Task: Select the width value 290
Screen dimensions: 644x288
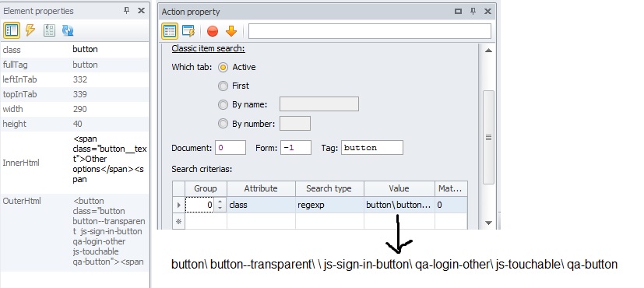Action: 79,109
